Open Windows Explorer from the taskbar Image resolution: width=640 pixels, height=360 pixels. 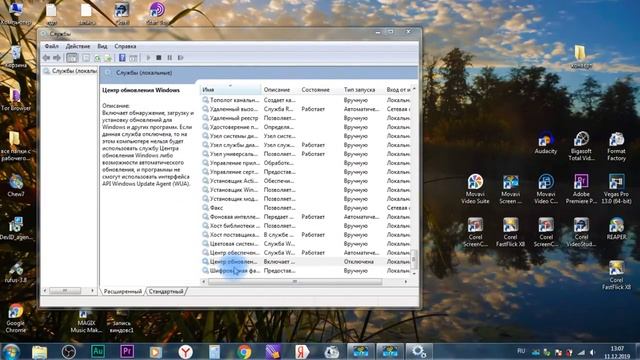click(40, 351)
